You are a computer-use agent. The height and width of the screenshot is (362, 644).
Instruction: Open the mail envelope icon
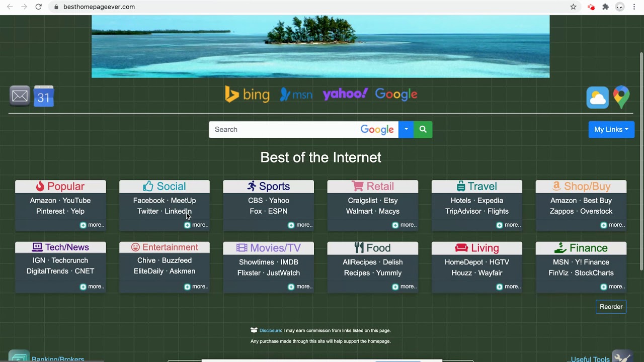[20, 96]
